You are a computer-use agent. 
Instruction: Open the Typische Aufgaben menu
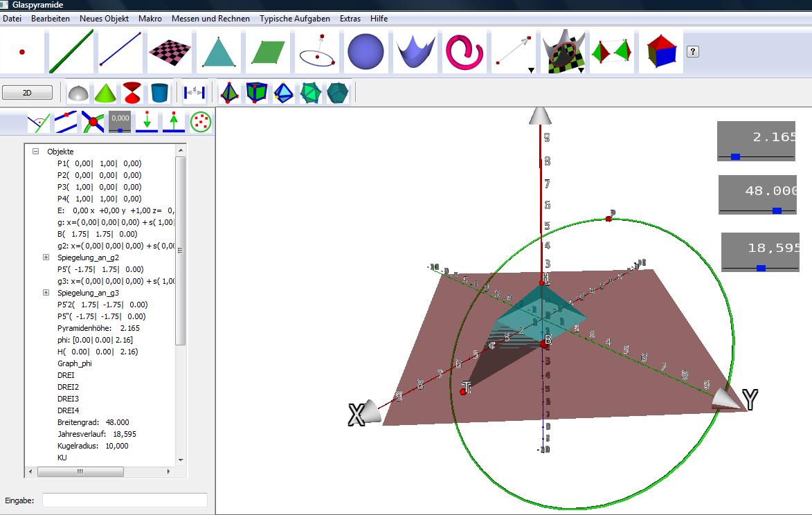tap(295, 19)
